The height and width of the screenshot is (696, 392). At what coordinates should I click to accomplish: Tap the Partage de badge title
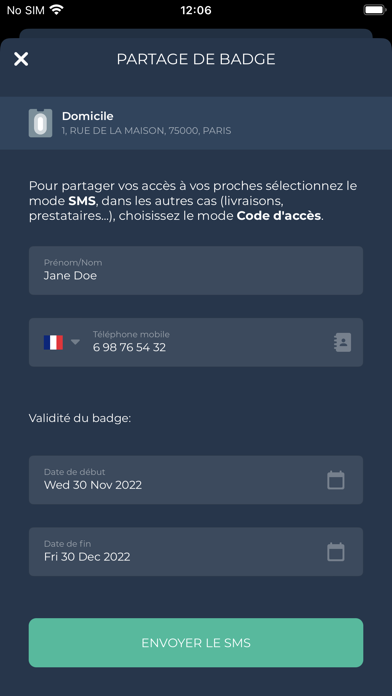pos(196,59)
